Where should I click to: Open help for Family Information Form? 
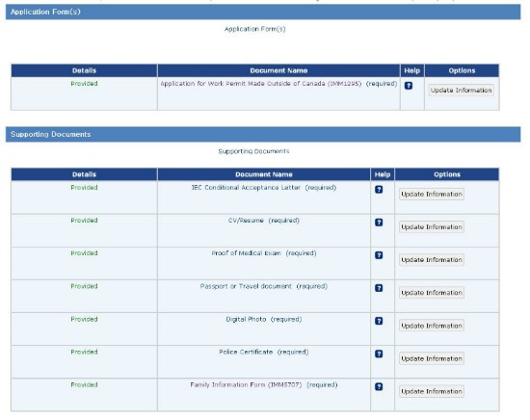tap(379, 386)
